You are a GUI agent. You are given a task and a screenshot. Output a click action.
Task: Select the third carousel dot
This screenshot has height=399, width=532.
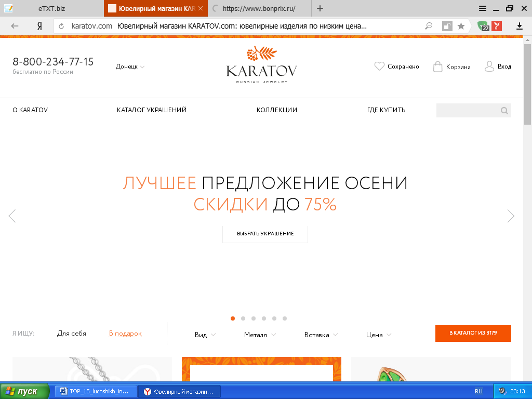[x=254, y=318]
